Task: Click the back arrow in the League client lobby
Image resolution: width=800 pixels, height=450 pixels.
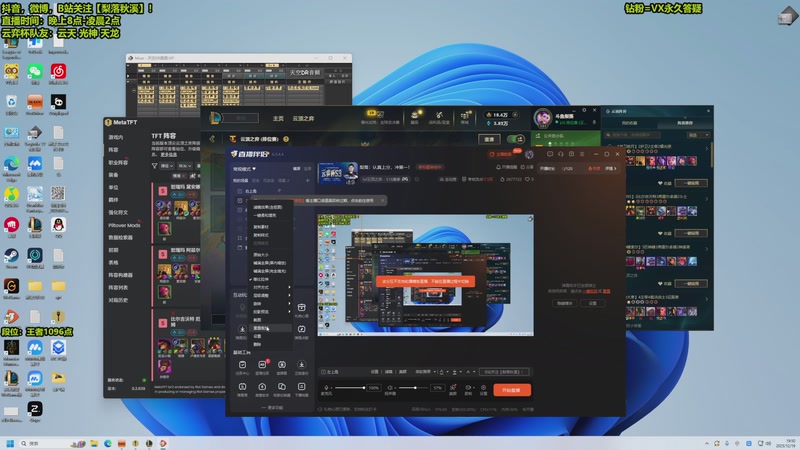Action: (212, 139)
